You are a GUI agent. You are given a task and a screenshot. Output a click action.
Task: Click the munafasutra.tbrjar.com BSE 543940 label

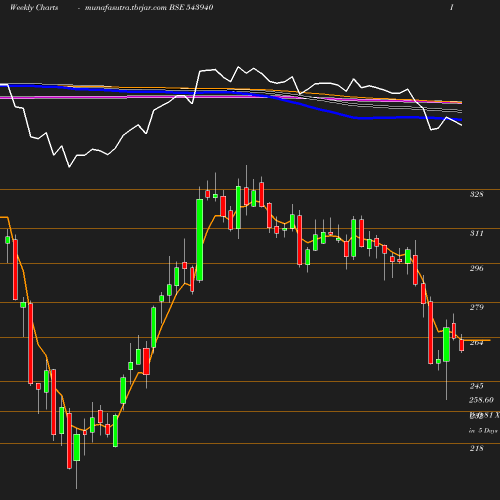tap(149, 8)
